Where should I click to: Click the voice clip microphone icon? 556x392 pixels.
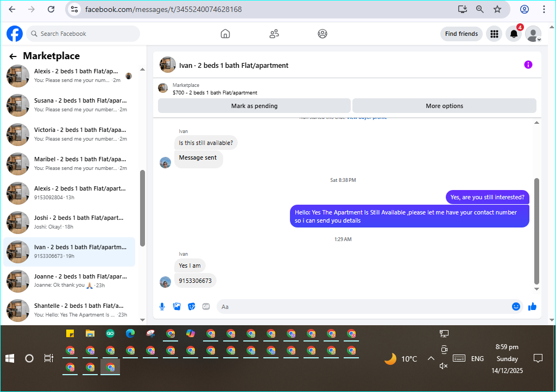pyautogui.click(x=162, y=307)
